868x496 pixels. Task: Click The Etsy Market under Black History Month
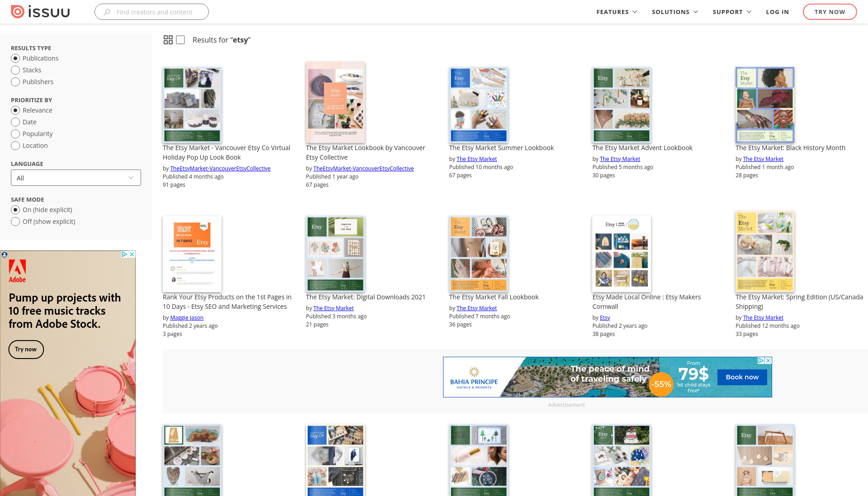[763, 159]
